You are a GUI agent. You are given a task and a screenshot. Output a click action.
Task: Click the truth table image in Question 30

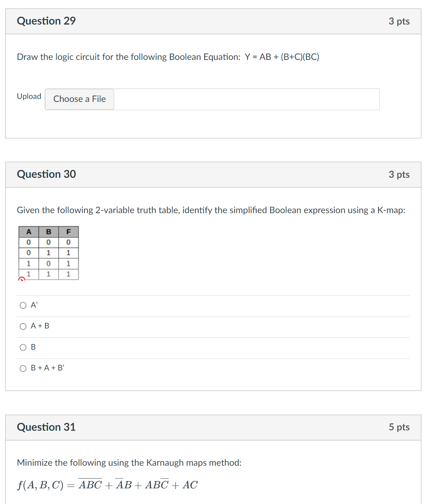tap(48, 252)
